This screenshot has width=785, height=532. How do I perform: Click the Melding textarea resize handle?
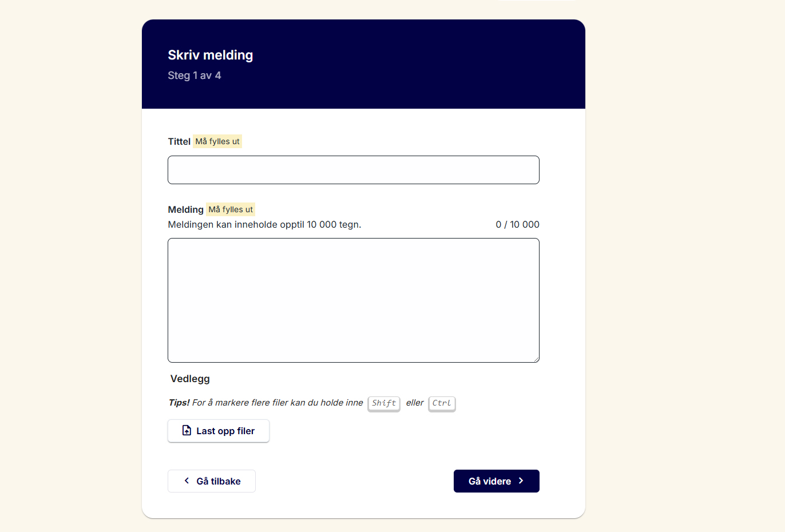pos(536,359)
